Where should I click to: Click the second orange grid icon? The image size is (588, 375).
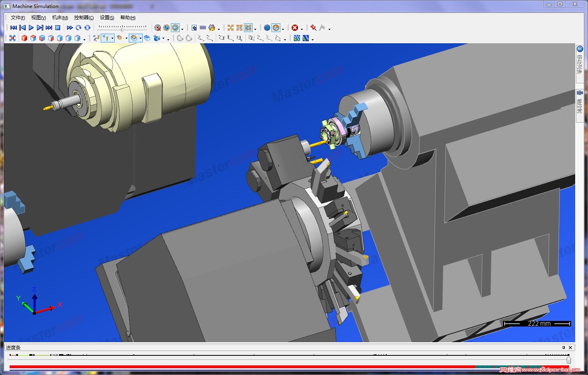pos(239,28)
